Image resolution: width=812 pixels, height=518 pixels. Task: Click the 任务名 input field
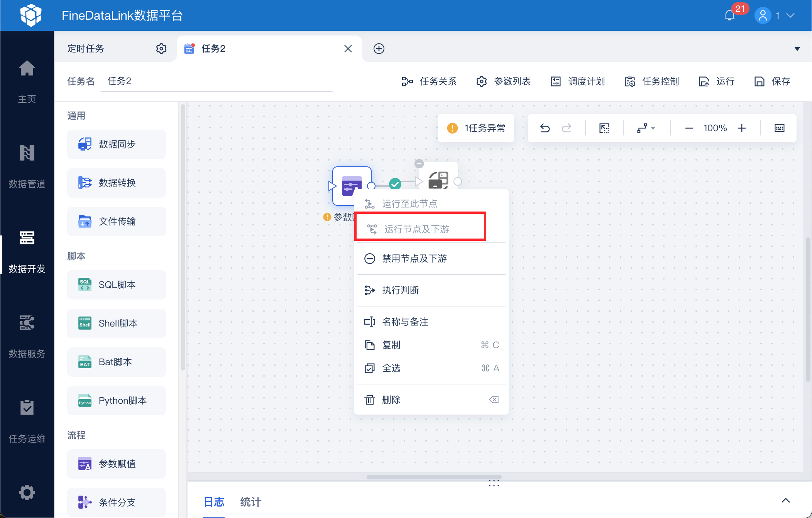(216, 81)
